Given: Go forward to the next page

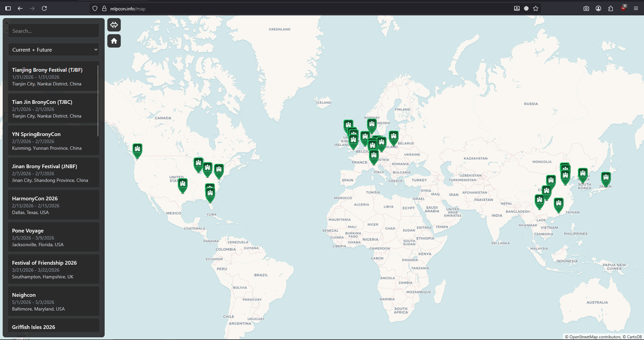Looking at the screenshot, I should (32, 8).
